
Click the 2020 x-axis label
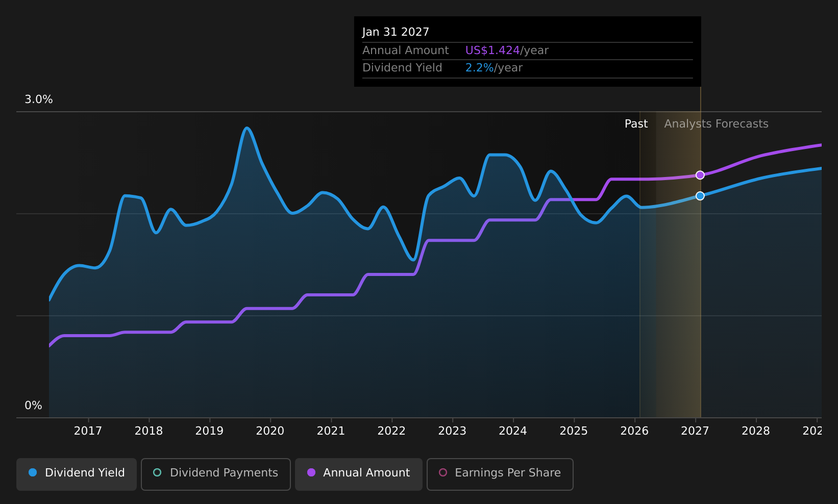pyautogui.click(x=270, y=431)
